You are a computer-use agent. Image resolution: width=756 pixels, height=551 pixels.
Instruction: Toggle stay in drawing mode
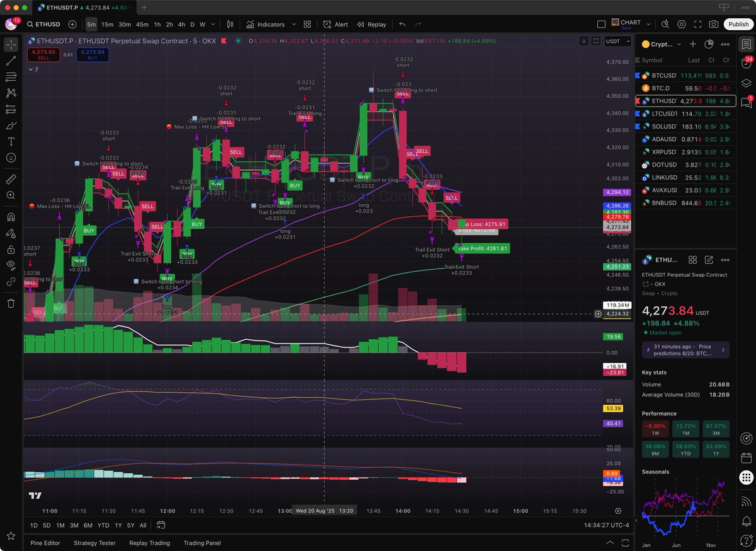pos(11,233)
